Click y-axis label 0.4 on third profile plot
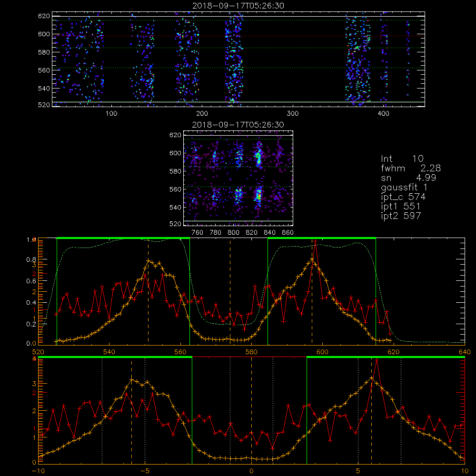 pos(31,302)
